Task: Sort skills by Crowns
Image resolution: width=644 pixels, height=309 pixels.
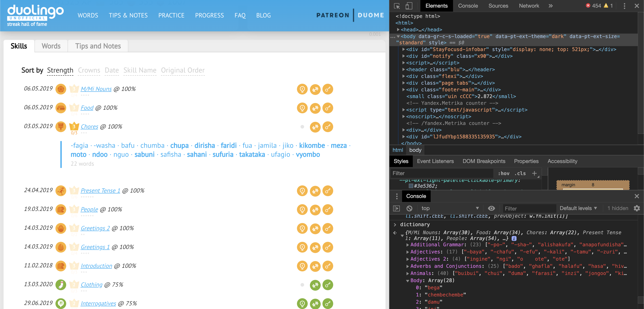Action: point(89,70)
